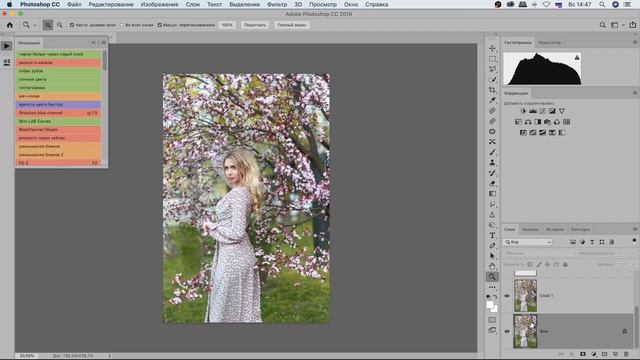The height and width of the screenshot is (360, 640).
Task: Open the Изображение menu
Action: pos(159,4)
